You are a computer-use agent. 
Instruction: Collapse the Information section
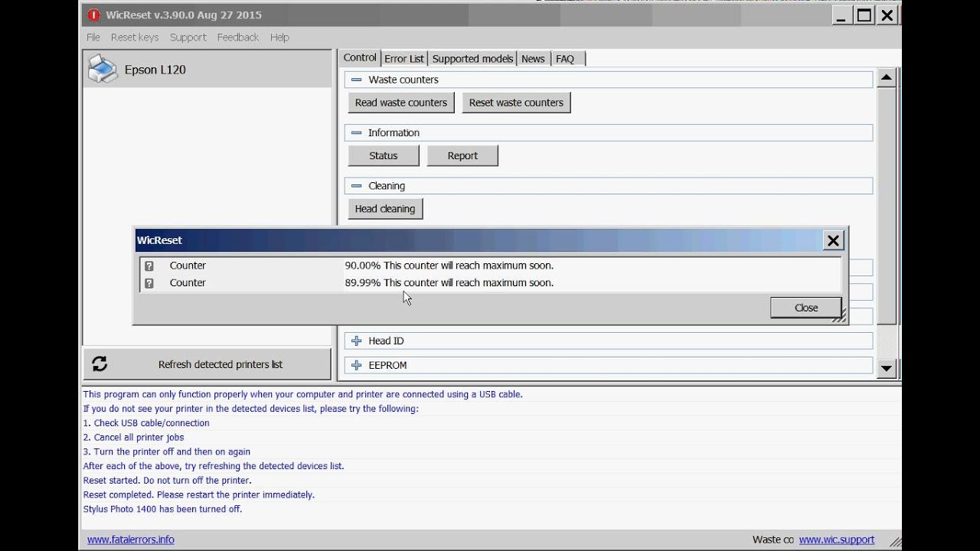click(356, 132)
